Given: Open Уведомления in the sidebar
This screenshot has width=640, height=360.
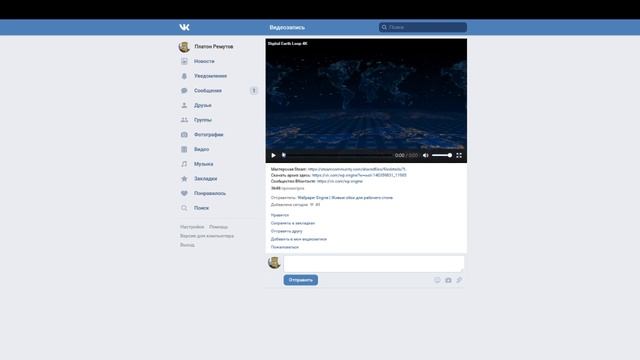Looking at the screenshot, I should (210, 76).
